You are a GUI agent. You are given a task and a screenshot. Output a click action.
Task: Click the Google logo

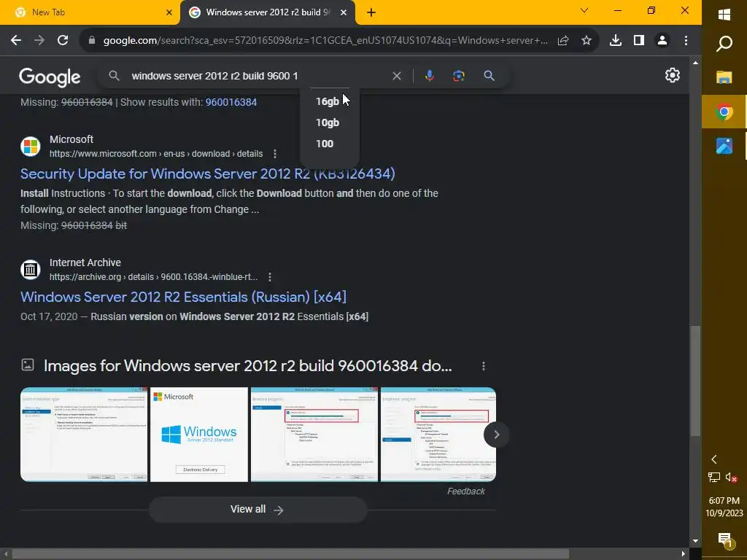point(50,77)
